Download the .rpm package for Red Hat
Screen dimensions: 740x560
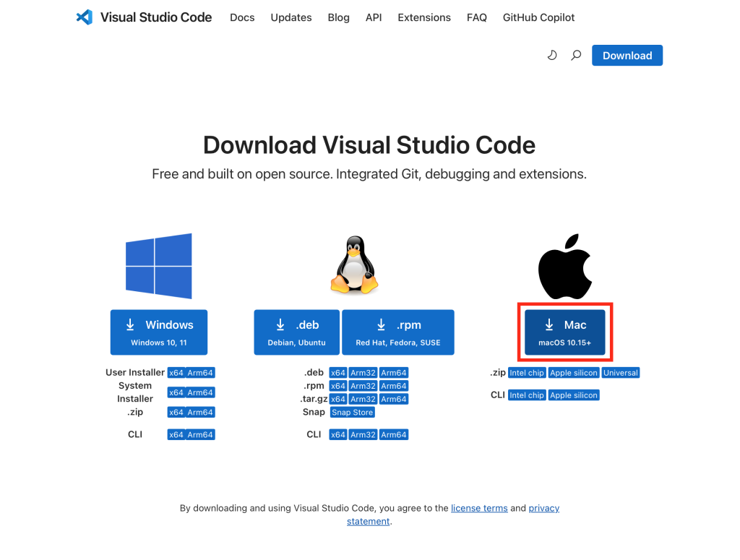398,332
